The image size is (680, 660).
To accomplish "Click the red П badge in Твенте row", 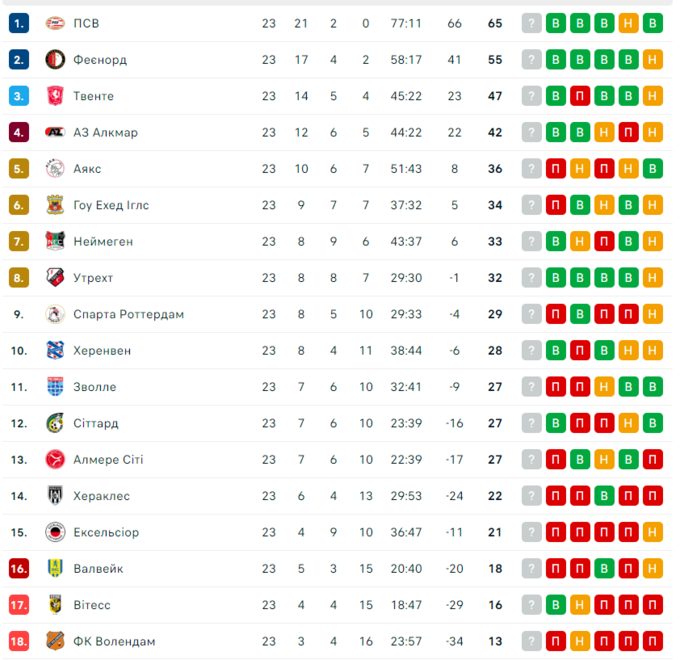I will point(580,96).
